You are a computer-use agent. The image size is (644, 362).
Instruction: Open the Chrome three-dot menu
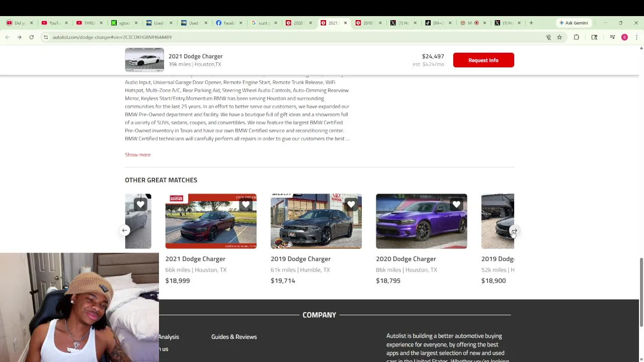[636, 37]
